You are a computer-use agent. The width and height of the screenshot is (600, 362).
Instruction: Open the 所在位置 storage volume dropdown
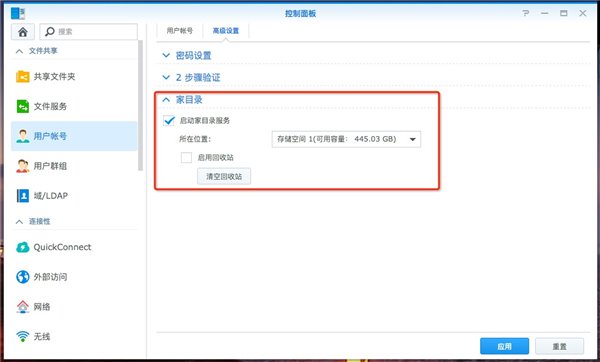[x=346, y=139]
